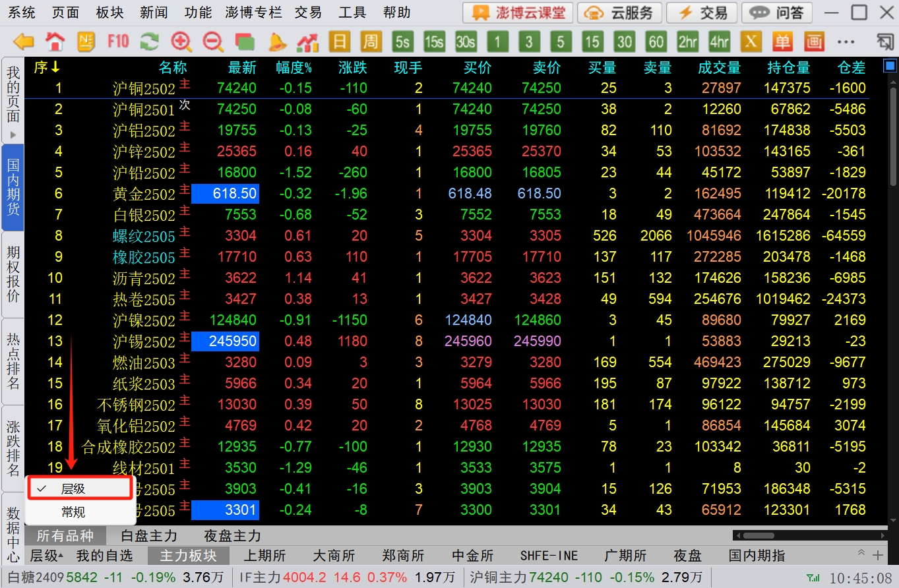Click the green refresh icon

150,42
